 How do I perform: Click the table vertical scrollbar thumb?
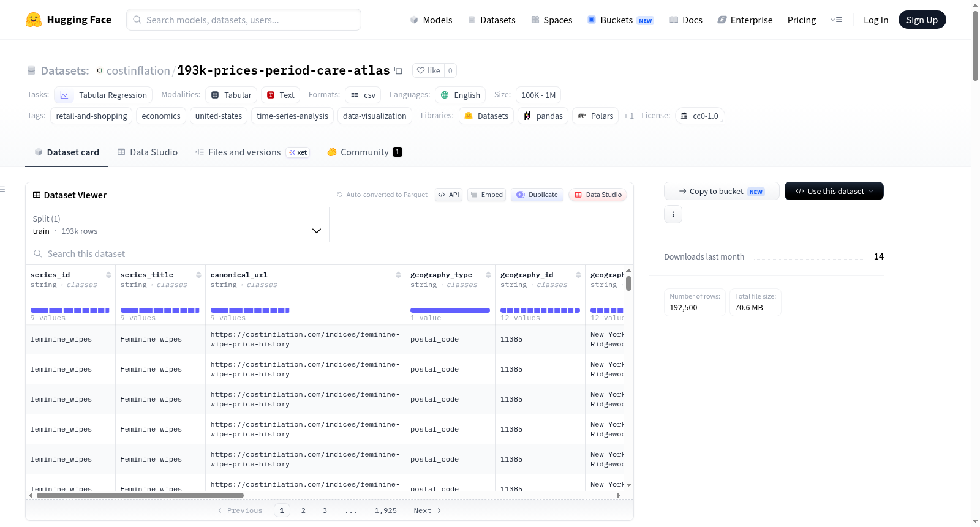point(629,283)
